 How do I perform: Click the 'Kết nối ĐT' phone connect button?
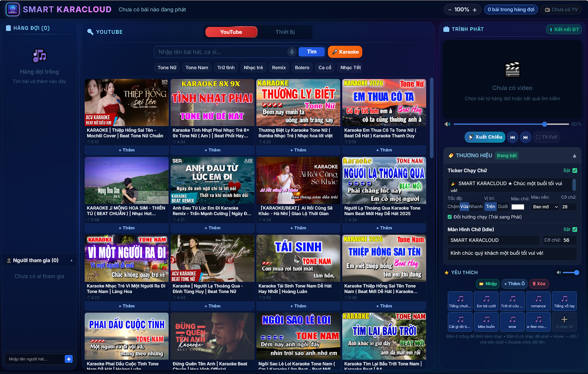564,29
